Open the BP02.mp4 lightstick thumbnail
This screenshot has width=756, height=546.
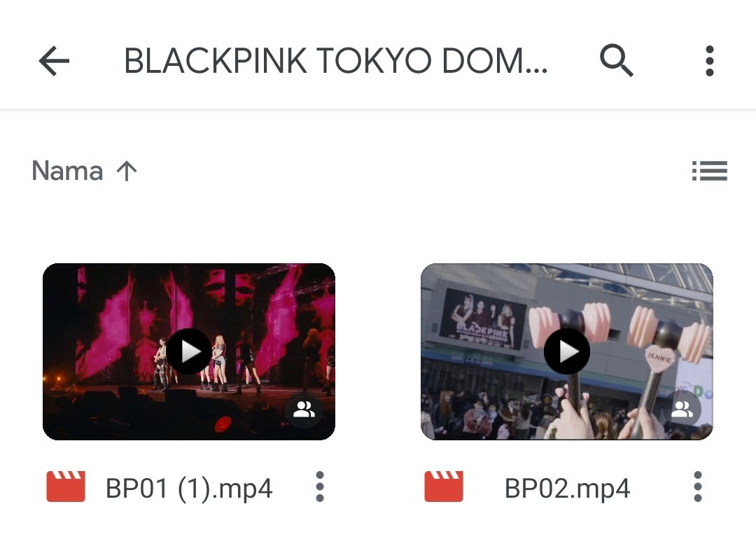coord(567,351)
